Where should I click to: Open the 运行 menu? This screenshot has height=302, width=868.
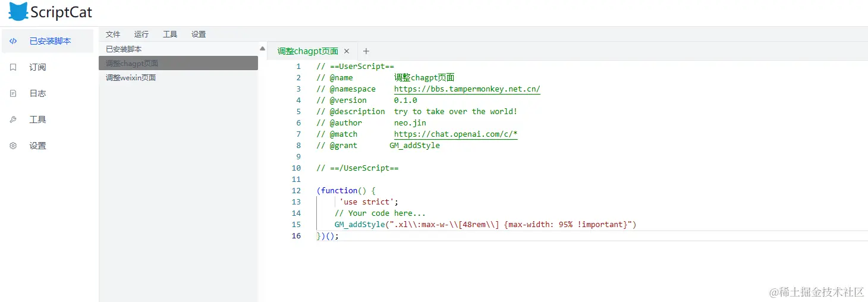(141, 34)
